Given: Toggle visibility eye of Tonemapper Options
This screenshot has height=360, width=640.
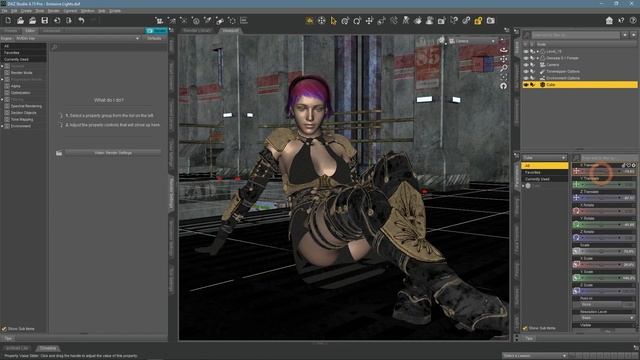Looking at the screenshot, I should tap(526, 71).
